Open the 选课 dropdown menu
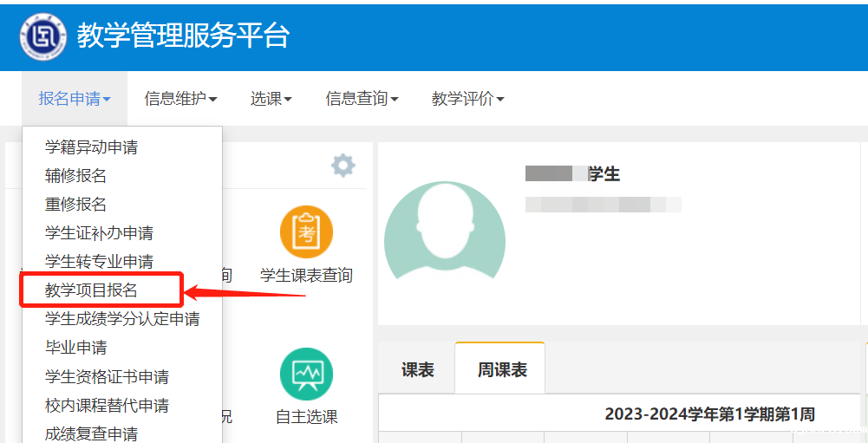Screen dimensions: 868x443 [x=271, y=99]
